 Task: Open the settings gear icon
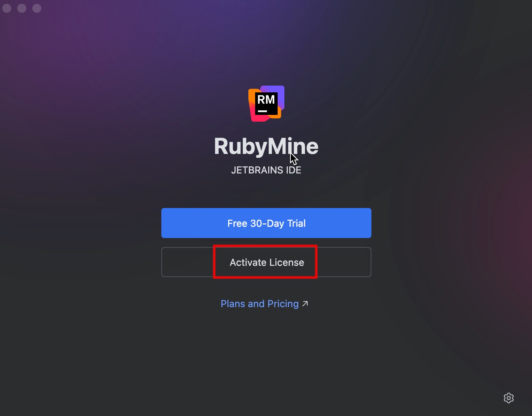coord(508,398)
